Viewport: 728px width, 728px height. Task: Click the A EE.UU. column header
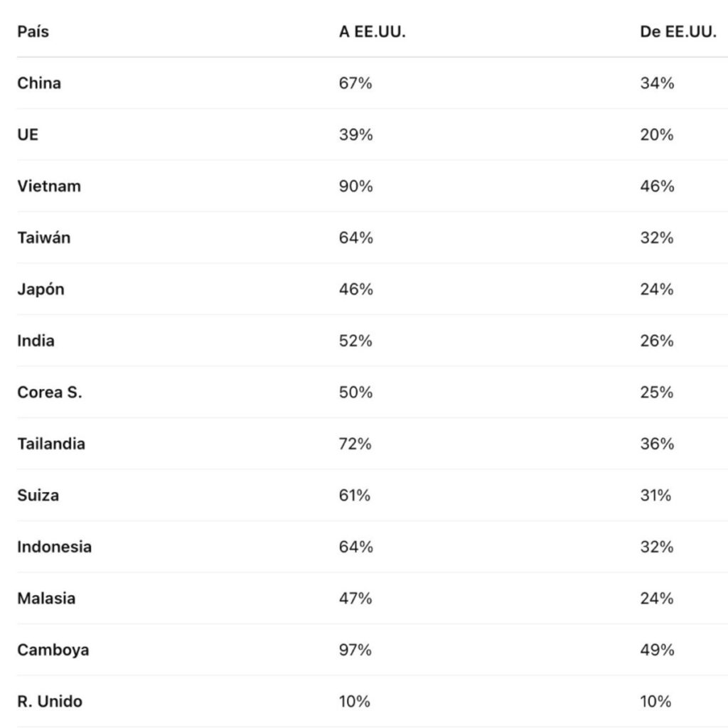(372, 32)
